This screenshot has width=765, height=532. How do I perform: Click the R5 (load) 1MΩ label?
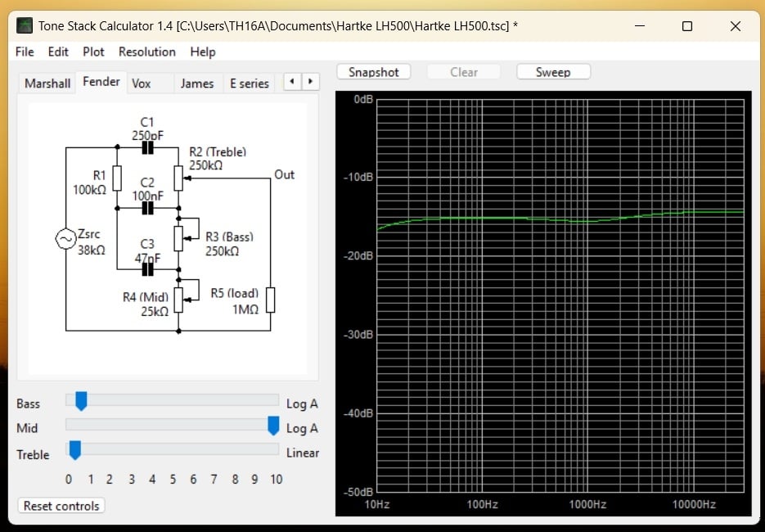pos(235,301)
